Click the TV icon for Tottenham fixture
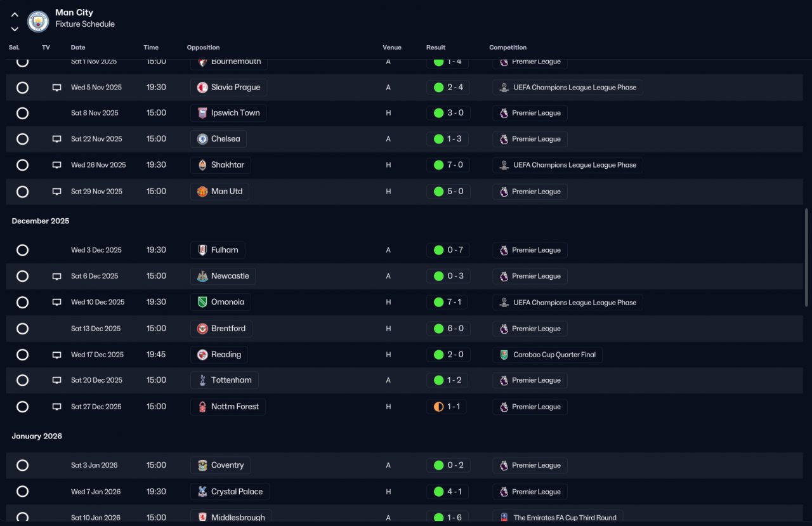812x526 pixels. click(x=56, y=381)
